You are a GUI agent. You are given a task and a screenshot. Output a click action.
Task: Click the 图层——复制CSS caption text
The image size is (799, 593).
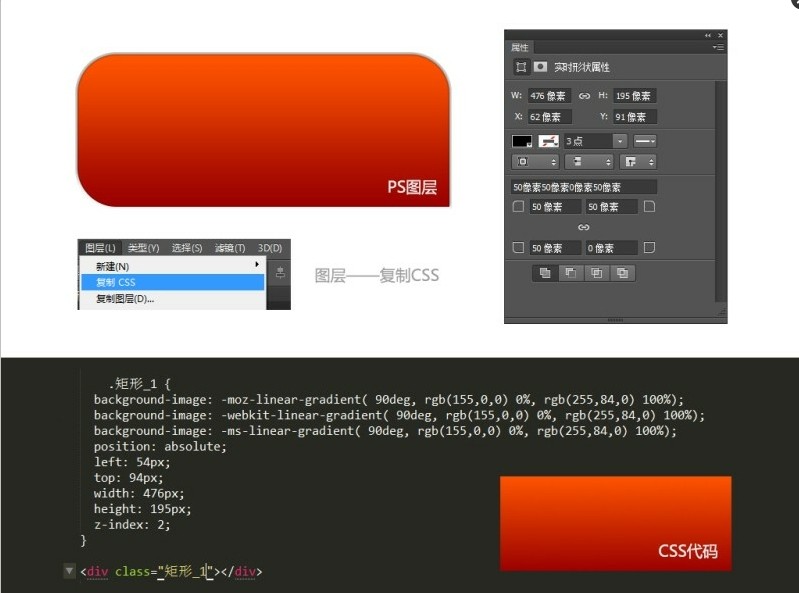[377, 276]
